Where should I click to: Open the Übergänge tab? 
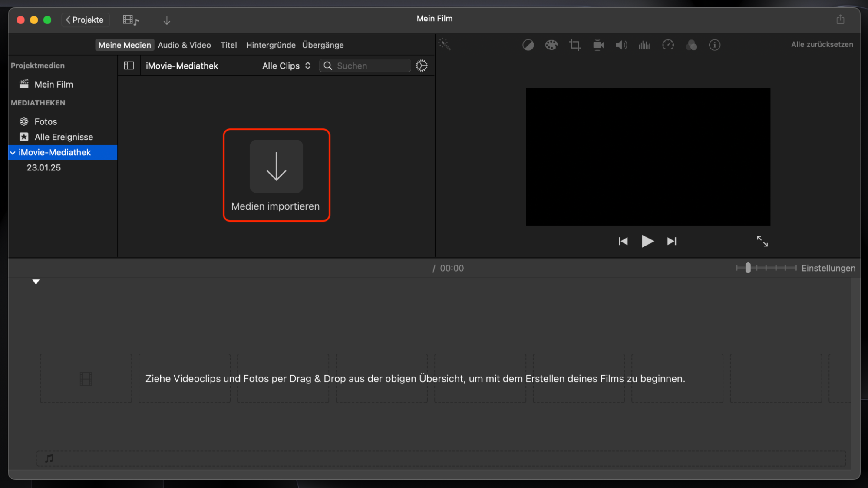click(x=323, y=45)
